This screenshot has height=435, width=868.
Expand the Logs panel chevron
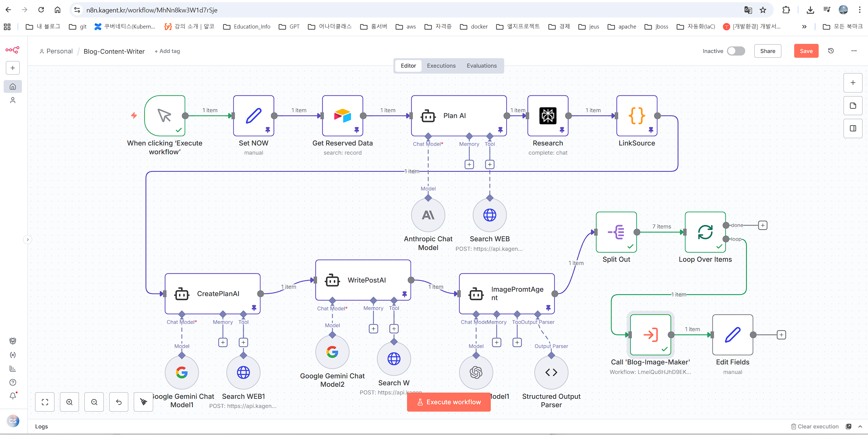click(860, 427)
